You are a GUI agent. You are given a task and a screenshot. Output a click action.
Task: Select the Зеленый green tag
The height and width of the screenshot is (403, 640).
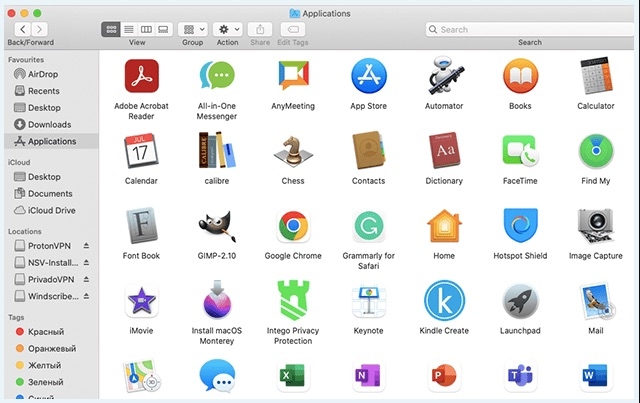[x=51, y=382]
